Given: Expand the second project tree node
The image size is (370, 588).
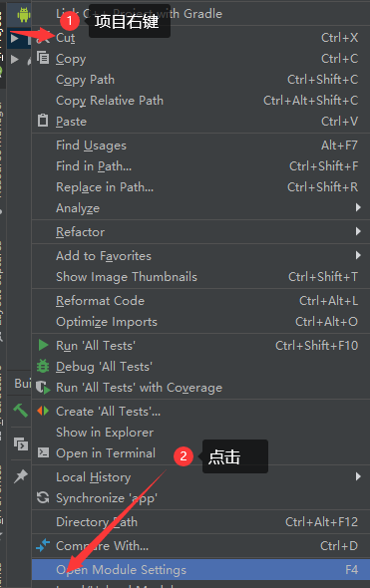Looking at the screenshot, I should pos(14,59).
